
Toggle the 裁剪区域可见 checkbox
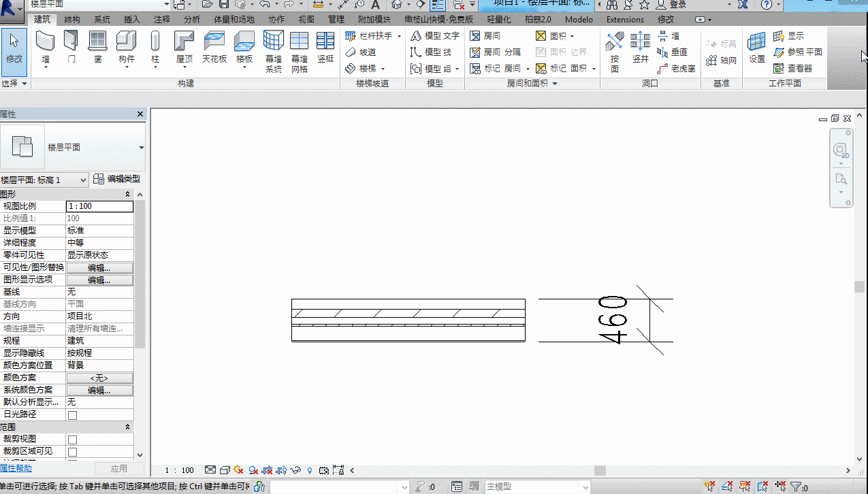click(72, 452)
